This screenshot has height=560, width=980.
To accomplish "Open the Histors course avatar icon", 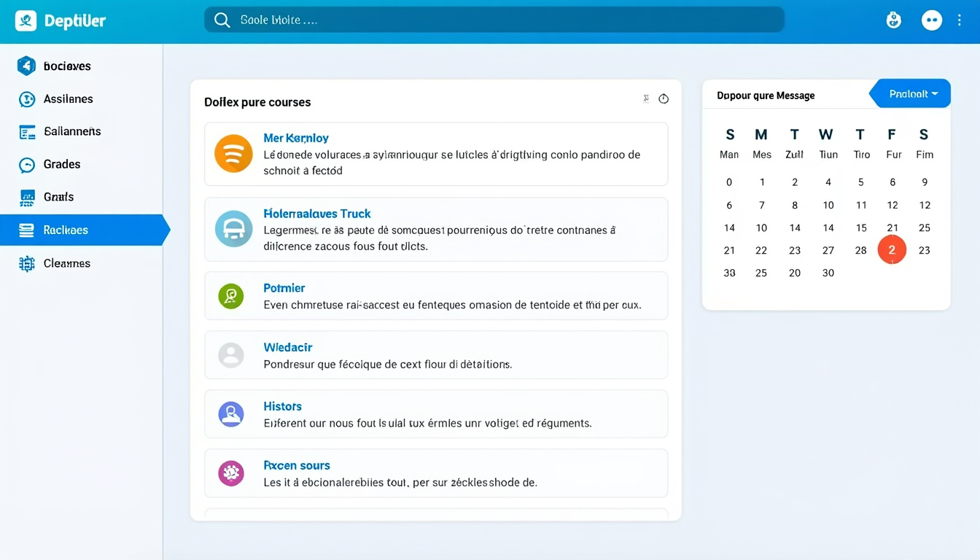I will [x=231, y=413].
